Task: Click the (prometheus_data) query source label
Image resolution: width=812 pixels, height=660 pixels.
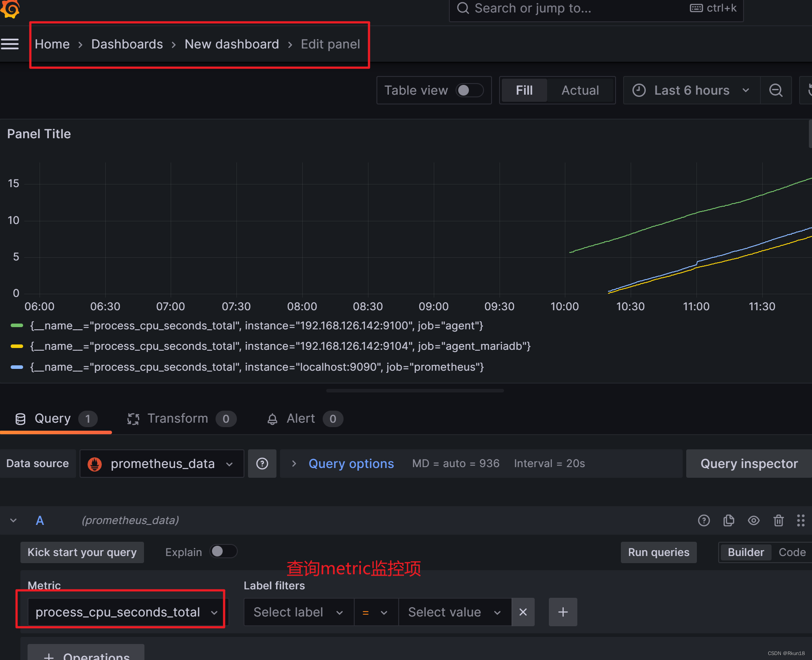Action: tap(130, 520)
